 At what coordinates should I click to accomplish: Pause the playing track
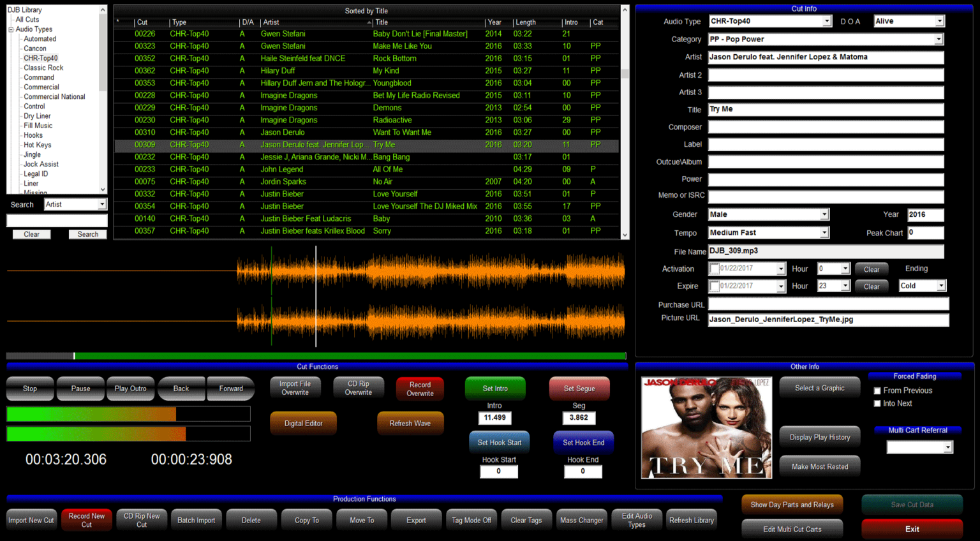click(80, 388)
